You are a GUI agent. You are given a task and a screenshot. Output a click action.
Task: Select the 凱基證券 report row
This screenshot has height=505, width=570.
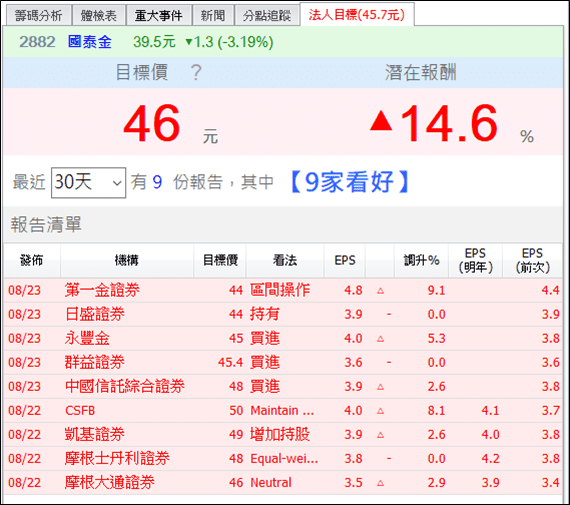283,434
